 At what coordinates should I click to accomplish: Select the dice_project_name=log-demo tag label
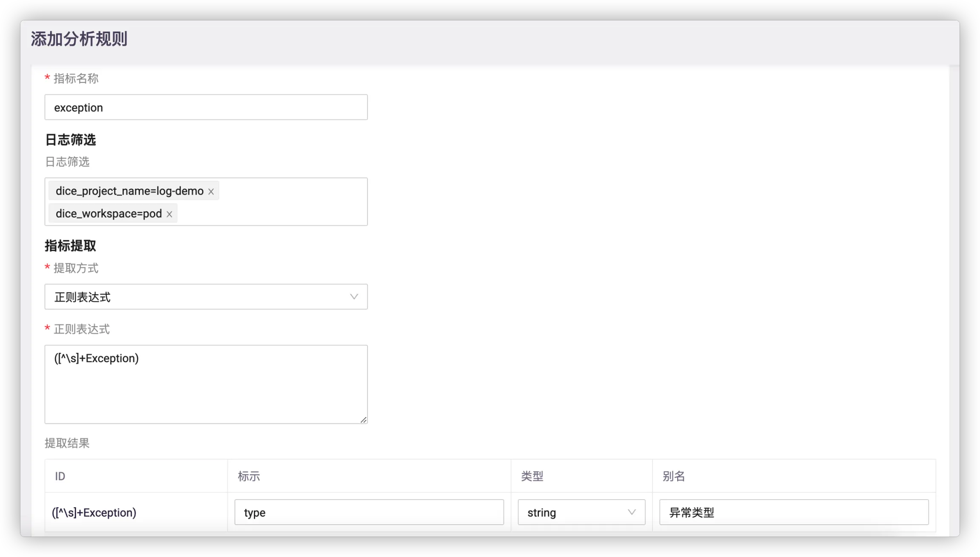click(x=129, y=191)
